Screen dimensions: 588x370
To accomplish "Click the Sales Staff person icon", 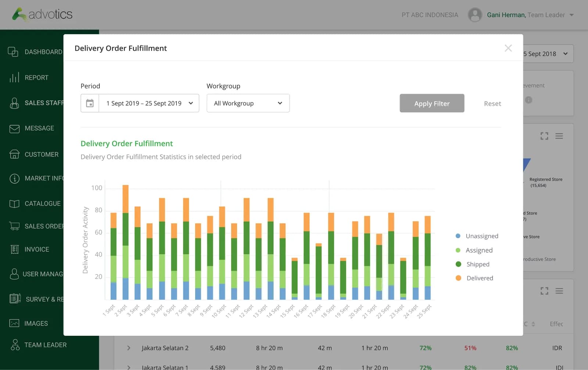I will [14, 103].
